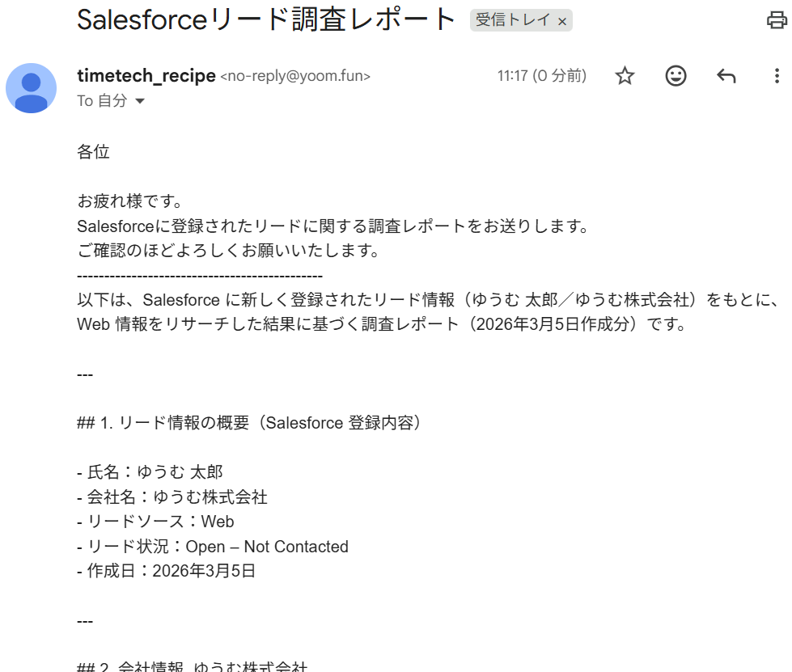Click the 氏名：ゆうむ 太郎 line
Image resolution: width=792 pixels, height=672 pixels.
coord(154,471)
